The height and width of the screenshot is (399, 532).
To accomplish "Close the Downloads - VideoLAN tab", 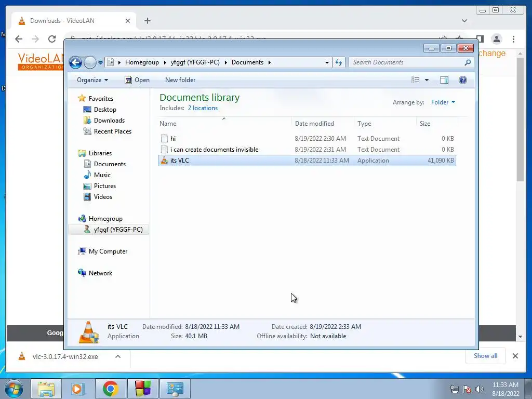I will coord(128,21).
